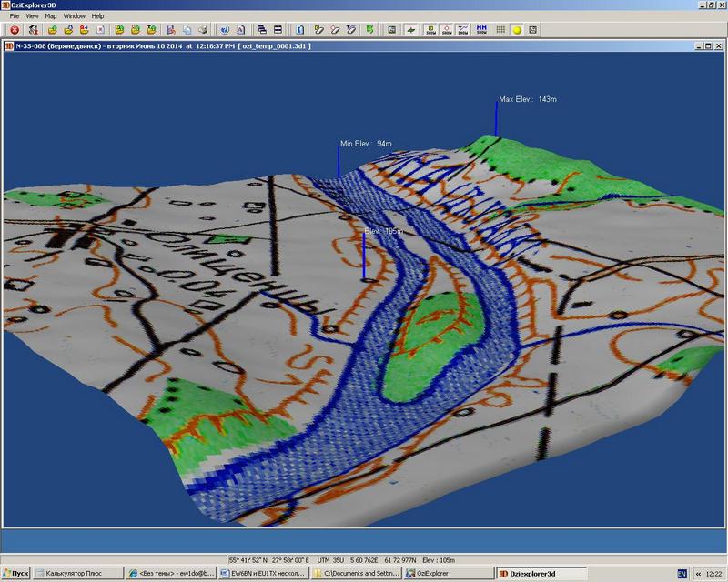This screenshot has height=582, width=728.
Task: Click the Max Elev 143m marker
Action: point(528,99)
